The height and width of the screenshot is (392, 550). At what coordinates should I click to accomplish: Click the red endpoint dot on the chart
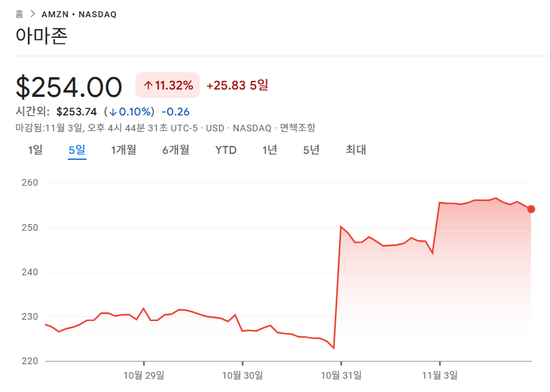[531, 209]
